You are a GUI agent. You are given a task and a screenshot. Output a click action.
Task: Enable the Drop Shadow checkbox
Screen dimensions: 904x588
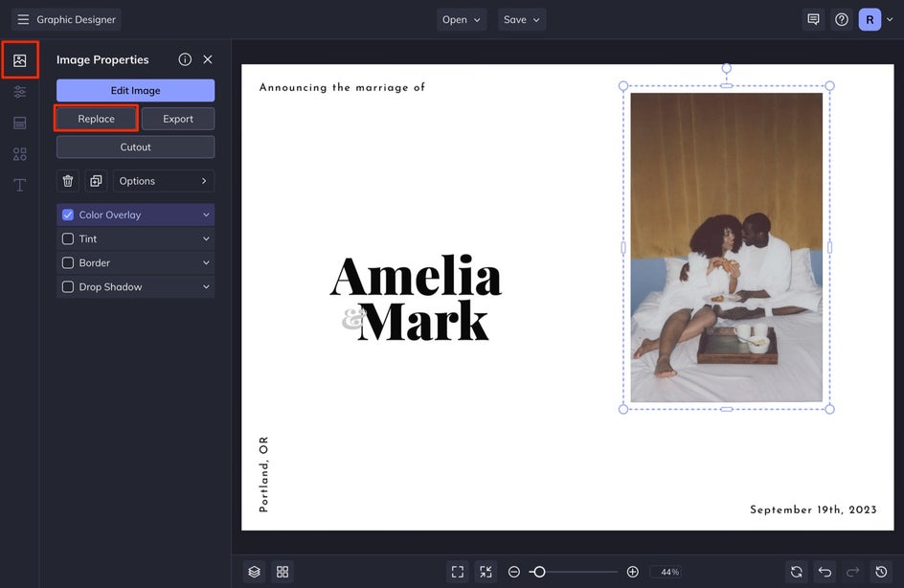[68, 287]
